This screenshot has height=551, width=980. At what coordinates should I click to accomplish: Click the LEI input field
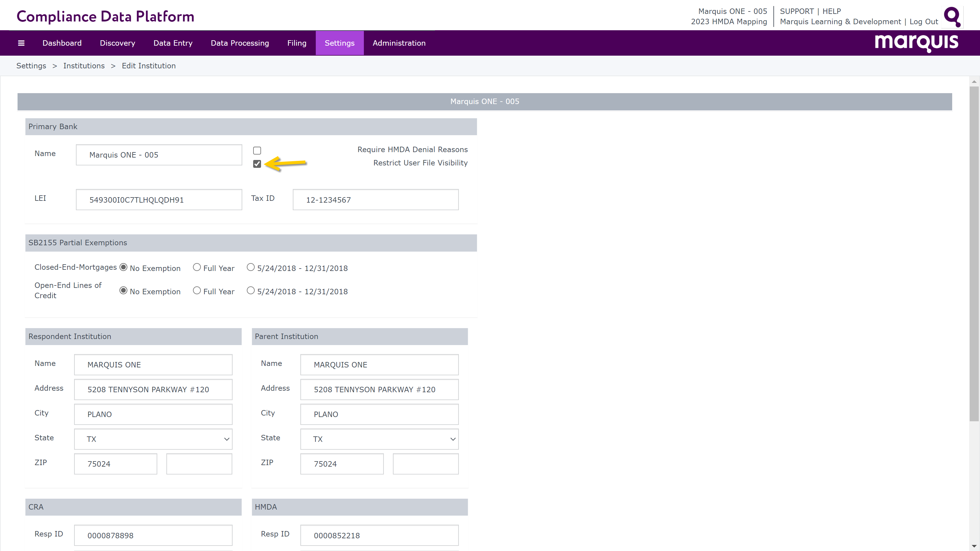pos(159,200)
